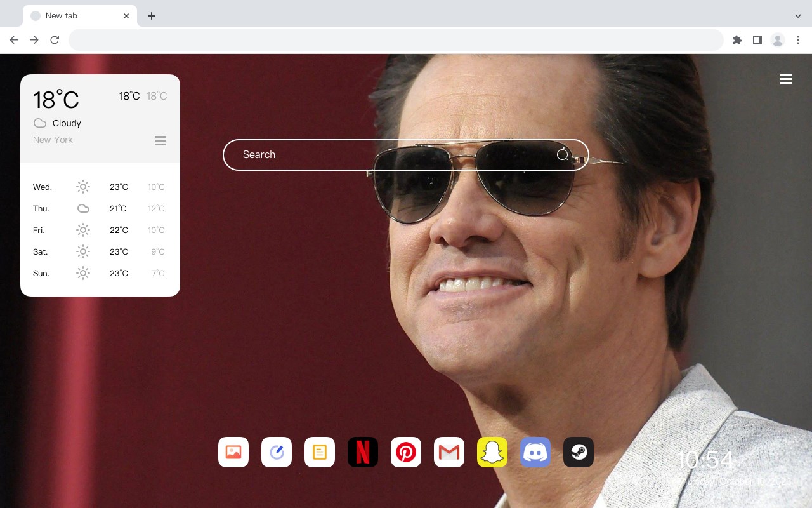
Task: Click the Sun. forecast row label
Action: pyautogui.click(x=41, y=273)
